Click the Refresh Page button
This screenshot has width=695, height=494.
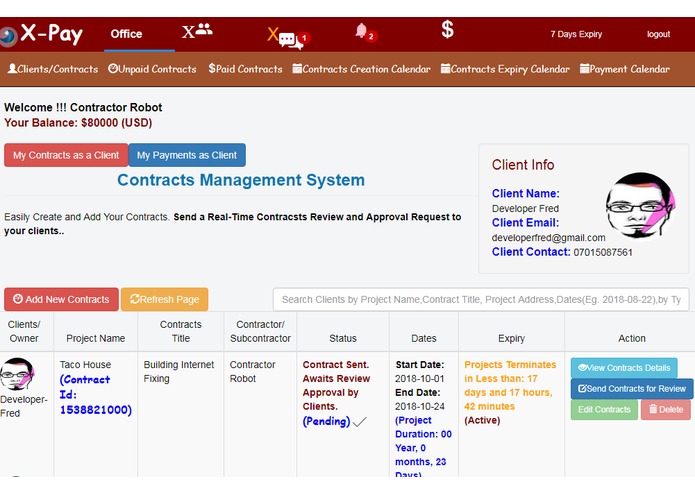point(164,299)
